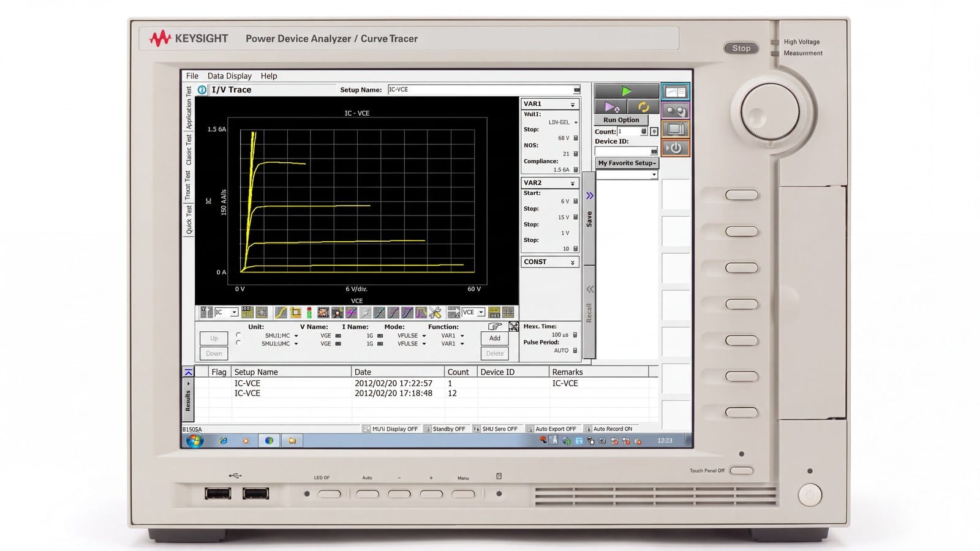Open the File menu

(192, 76)
